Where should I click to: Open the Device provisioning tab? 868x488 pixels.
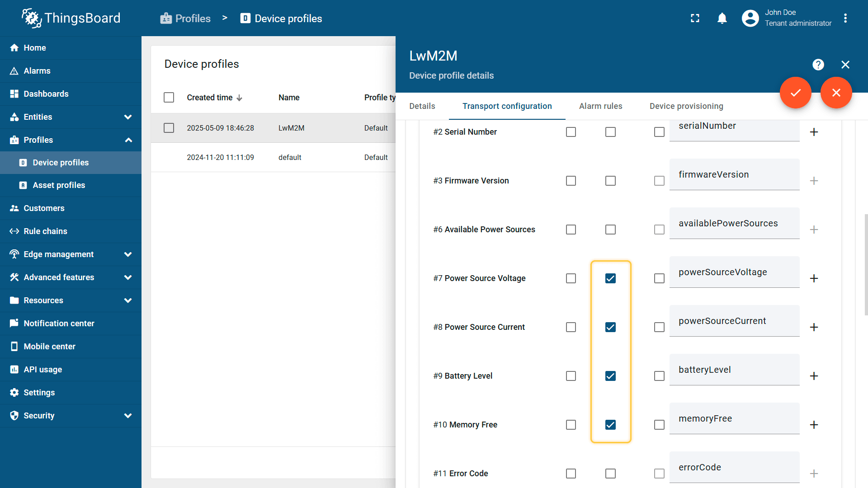686,106
